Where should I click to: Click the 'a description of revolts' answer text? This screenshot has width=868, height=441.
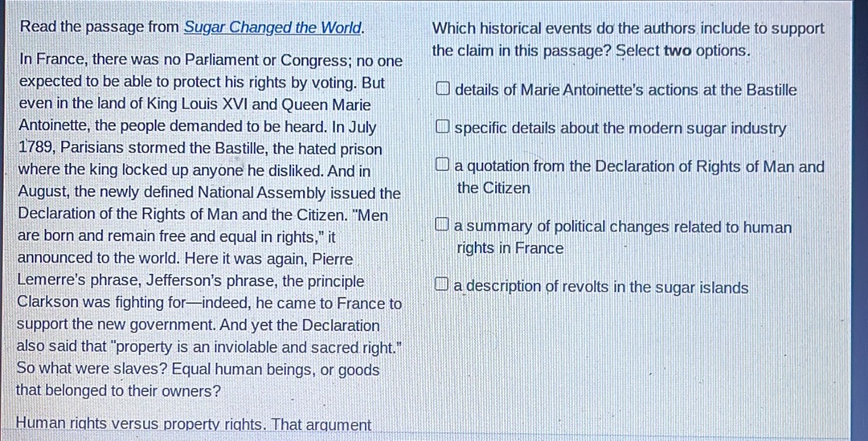(x=600, y=288)
